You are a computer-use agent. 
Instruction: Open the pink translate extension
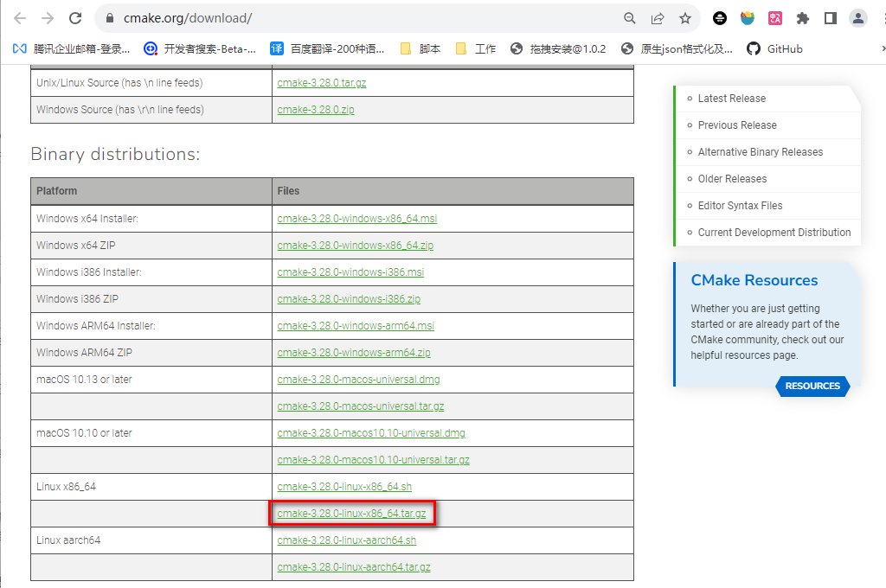click(x=774, y=18)
